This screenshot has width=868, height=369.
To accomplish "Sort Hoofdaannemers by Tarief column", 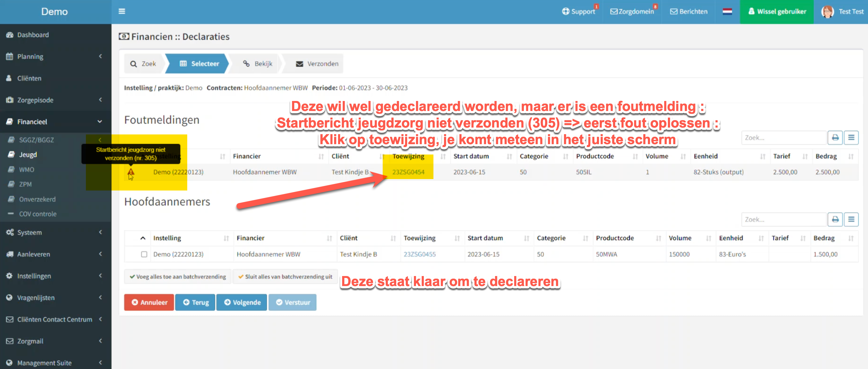I will (x=790, y=238).
